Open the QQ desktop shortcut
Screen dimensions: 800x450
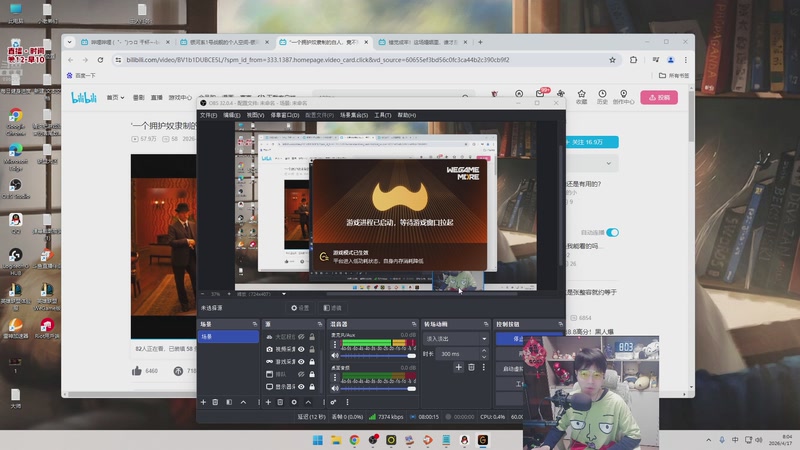coord(15,223)
